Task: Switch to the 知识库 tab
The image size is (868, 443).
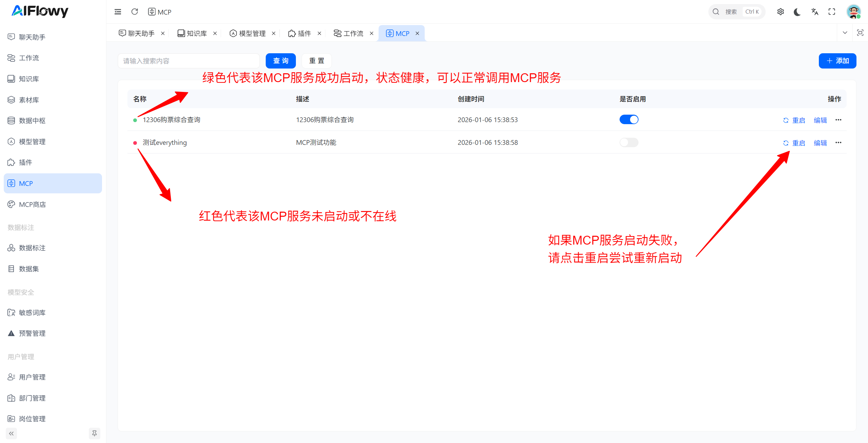Action: click(x=196, y=33)
